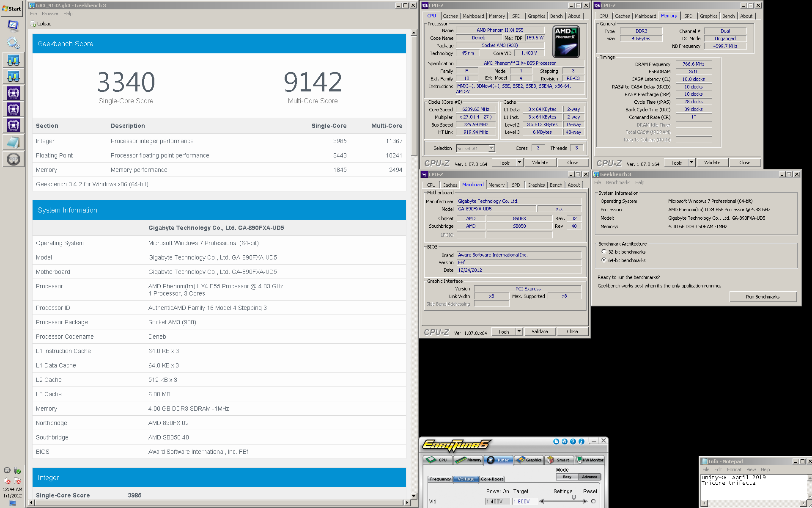Open Browser menu in Geekbench result window
812x508 pixels.
pos(50,14)
